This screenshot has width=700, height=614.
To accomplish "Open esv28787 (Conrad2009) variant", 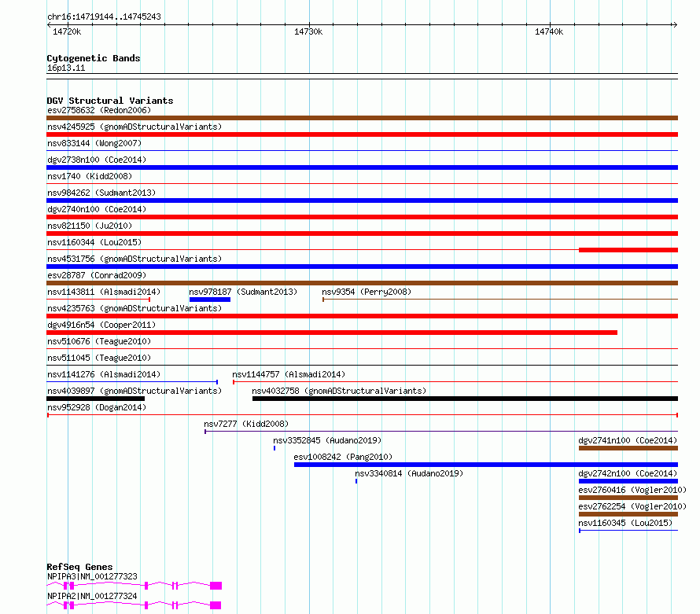I will 97,275.
